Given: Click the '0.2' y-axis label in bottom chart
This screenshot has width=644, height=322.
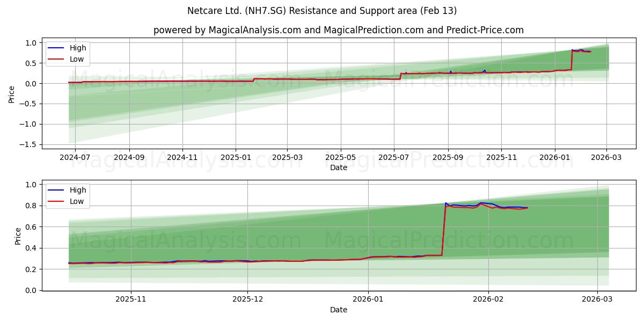Looking at the screenshot, I should point(31,269).
